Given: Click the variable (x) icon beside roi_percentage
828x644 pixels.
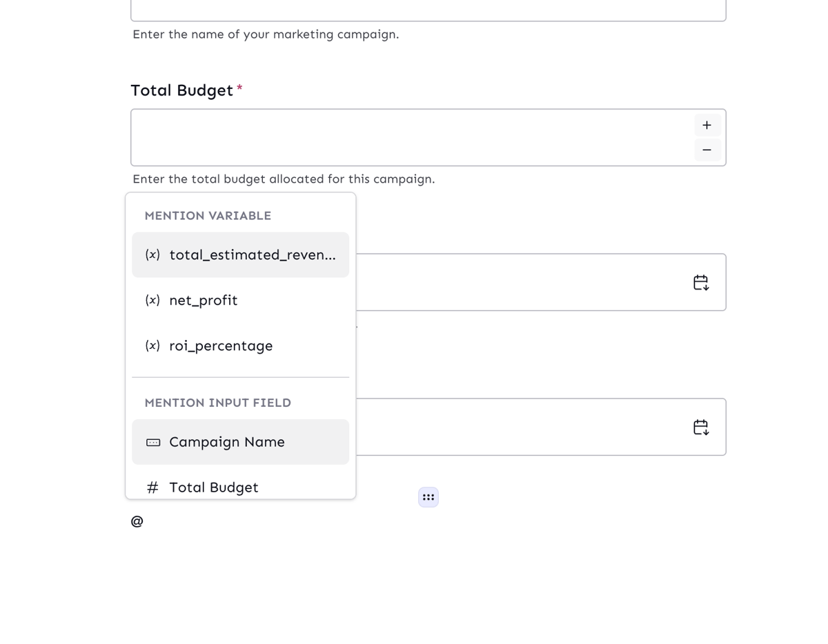Looking at the screenshot, I should tap(152, 346).
